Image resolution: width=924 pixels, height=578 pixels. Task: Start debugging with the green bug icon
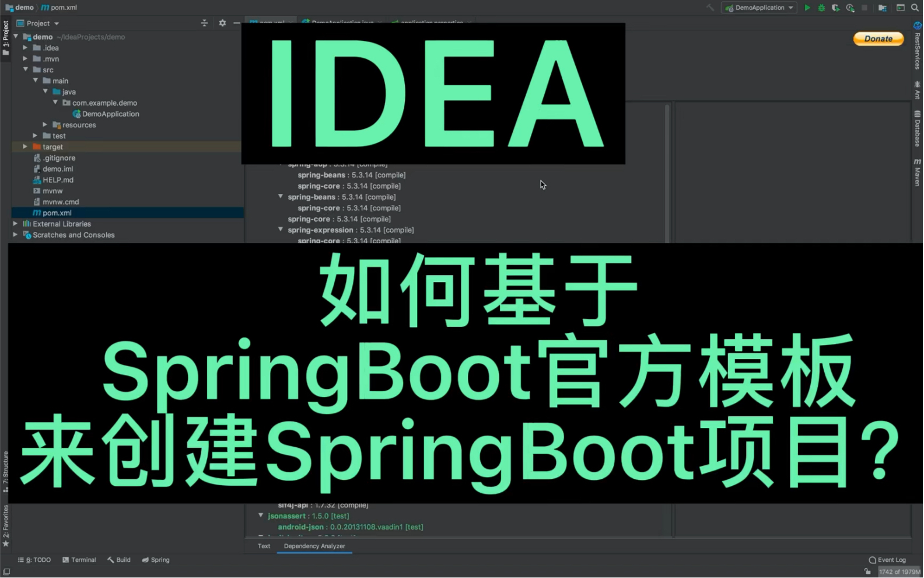(821, 8)
